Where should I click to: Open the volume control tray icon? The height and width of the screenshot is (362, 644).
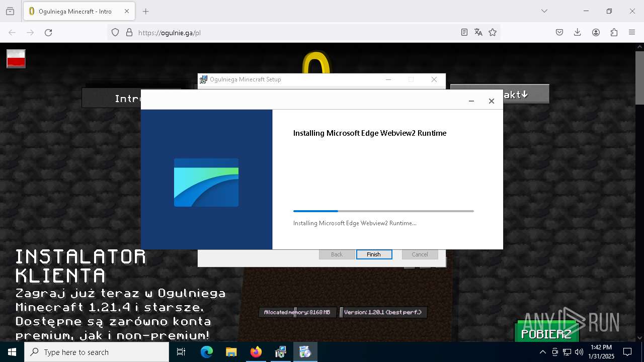pos(579,352)
